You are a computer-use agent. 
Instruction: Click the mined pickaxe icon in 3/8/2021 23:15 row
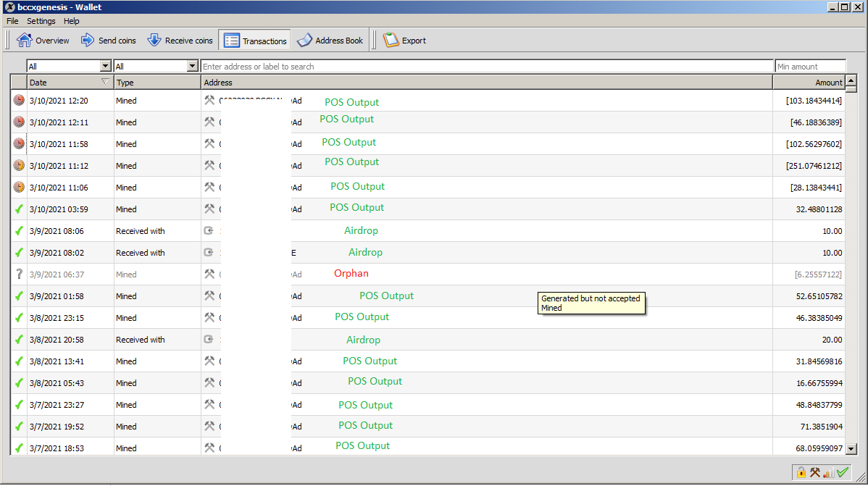209,318
